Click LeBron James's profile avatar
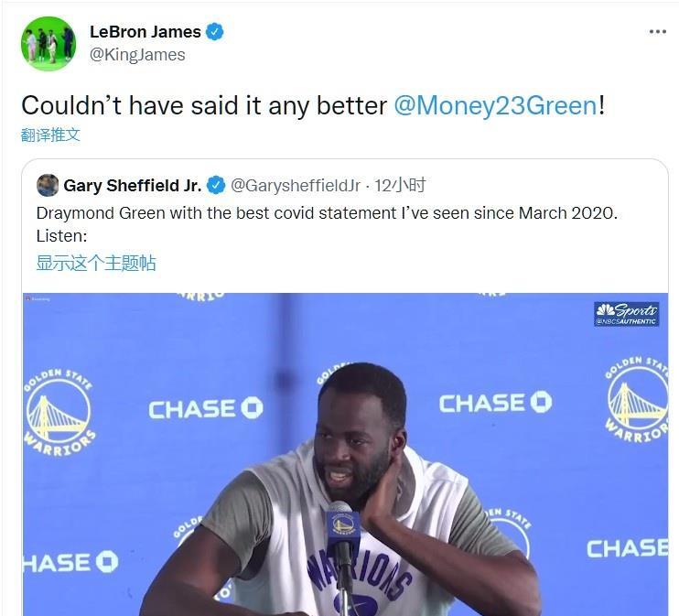The width and height of the screenshot is (679, 616). click(48, 43)
